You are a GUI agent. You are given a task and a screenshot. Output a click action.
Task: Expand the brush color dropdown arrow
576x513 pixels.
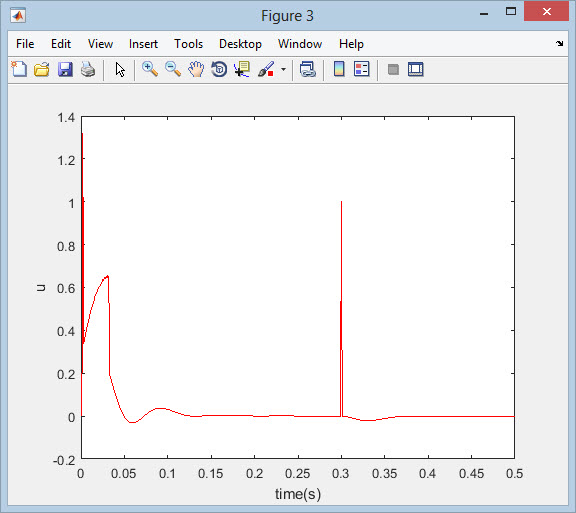tap(283, 69)
